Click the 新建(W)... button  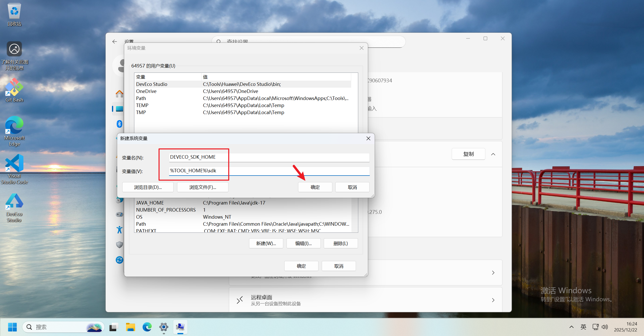(x=266, y=243)
